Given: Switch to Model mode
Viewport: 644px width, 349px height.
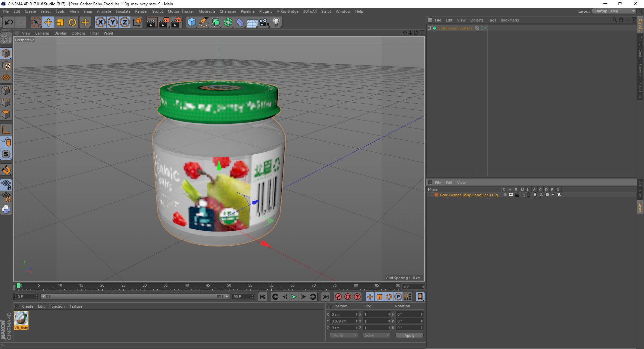Looking at the screenshot, I should pyautogui.click(x=6, y=54).
